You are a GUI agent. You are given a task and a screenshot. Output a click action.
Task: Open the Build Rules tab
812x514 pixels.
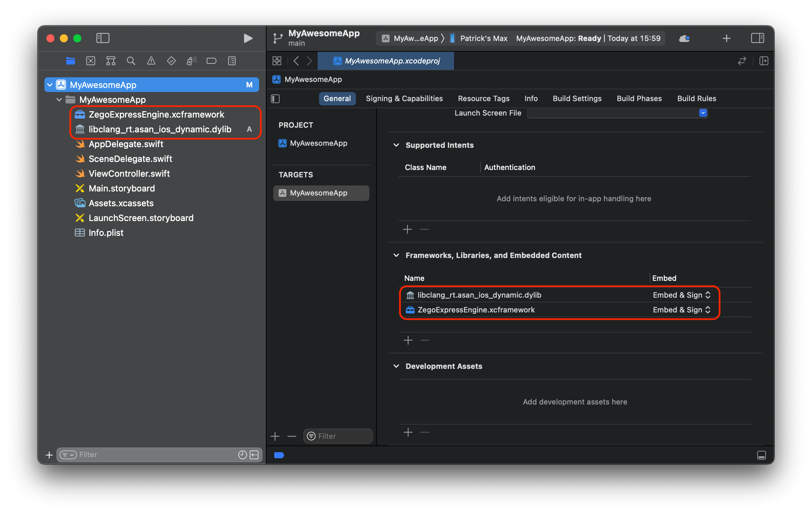click(696, 99)
